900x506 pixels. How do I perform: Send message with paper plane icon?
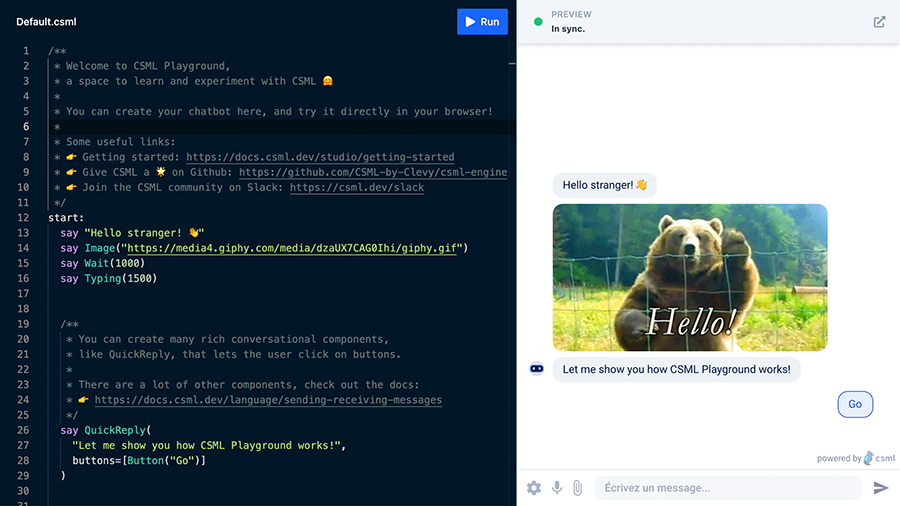point(880,488)
